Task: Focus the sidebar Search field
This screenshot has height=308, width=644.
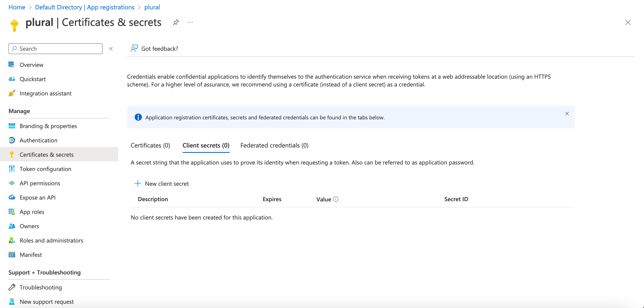Action: pos(59,49)
